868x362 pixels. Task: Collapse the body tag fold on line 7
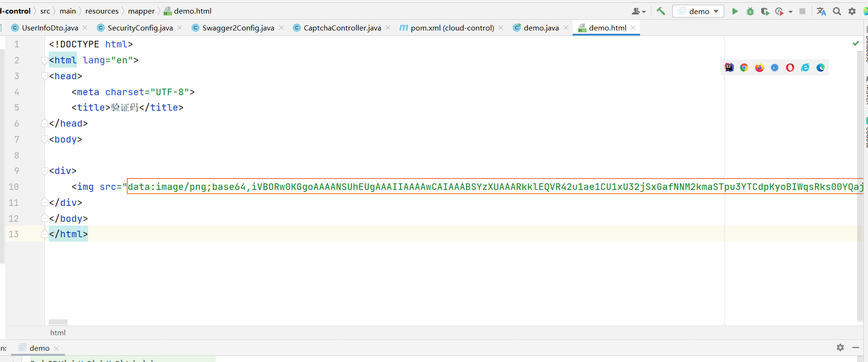tap(45, 140)
